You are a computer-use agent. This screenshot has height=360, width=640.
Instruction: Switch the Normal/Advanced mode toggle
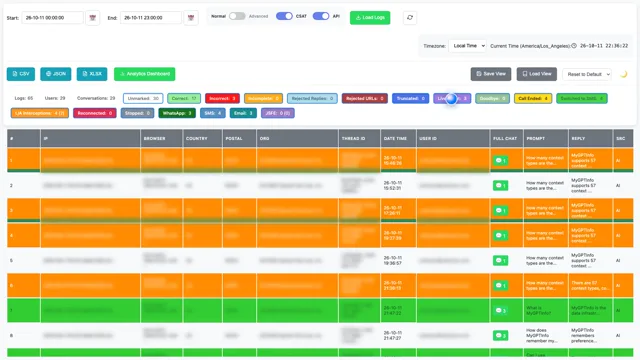tap(237, 16)
